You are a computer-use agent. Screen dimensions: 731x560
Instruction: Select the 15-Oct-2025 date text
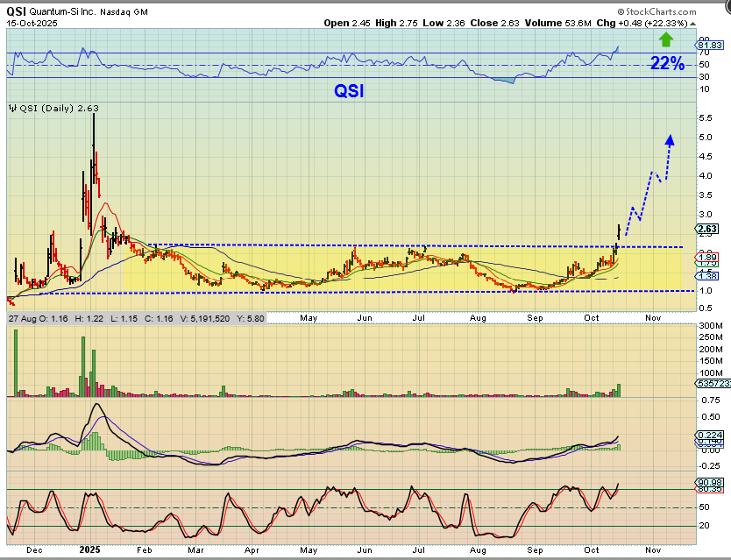[x=32, y=23]
